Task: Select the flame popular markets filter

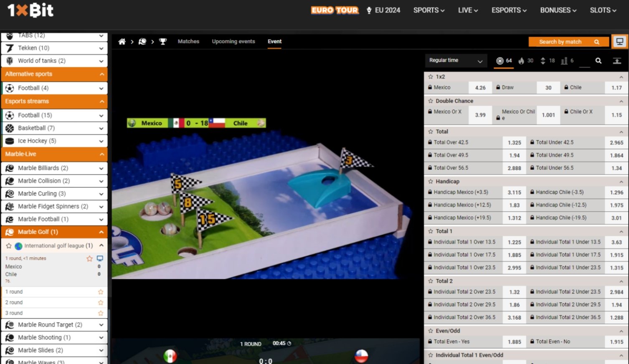Action: coord(525,61)
